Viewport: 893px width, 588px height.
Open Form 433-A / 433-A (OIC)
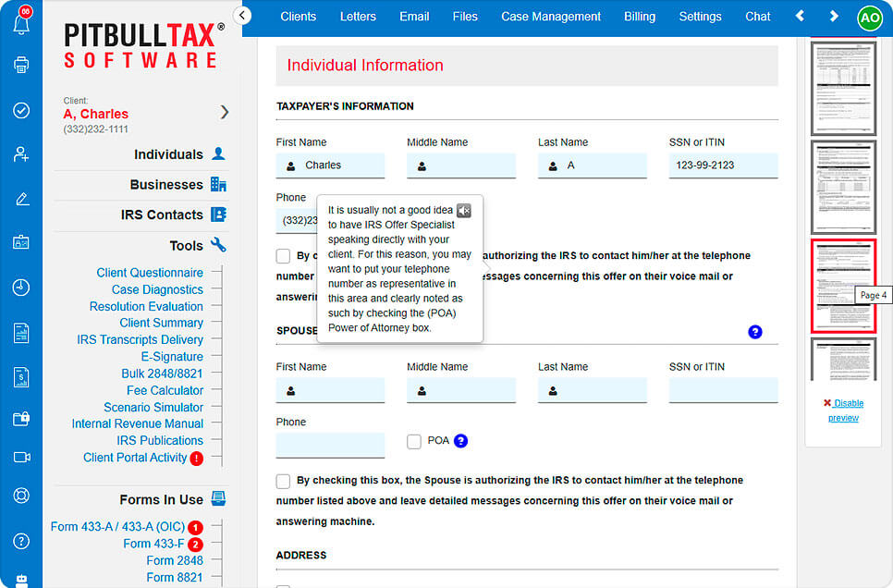118,526
